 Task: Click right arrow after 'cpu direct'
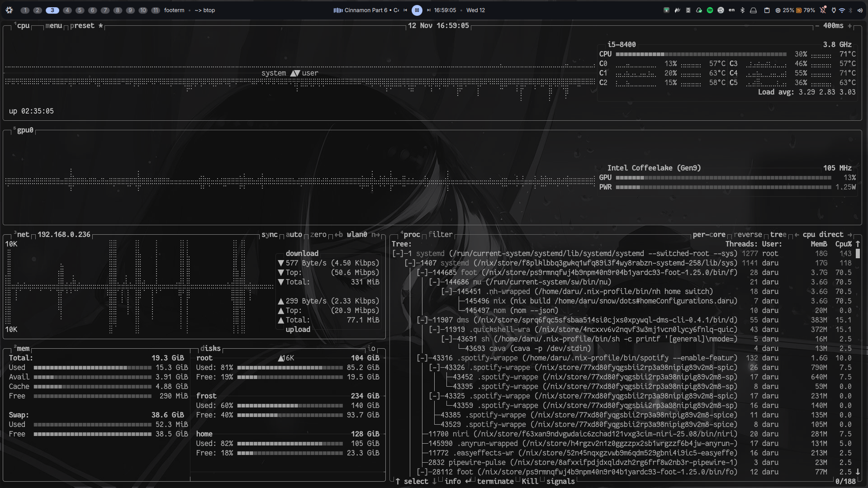point(849,234)
